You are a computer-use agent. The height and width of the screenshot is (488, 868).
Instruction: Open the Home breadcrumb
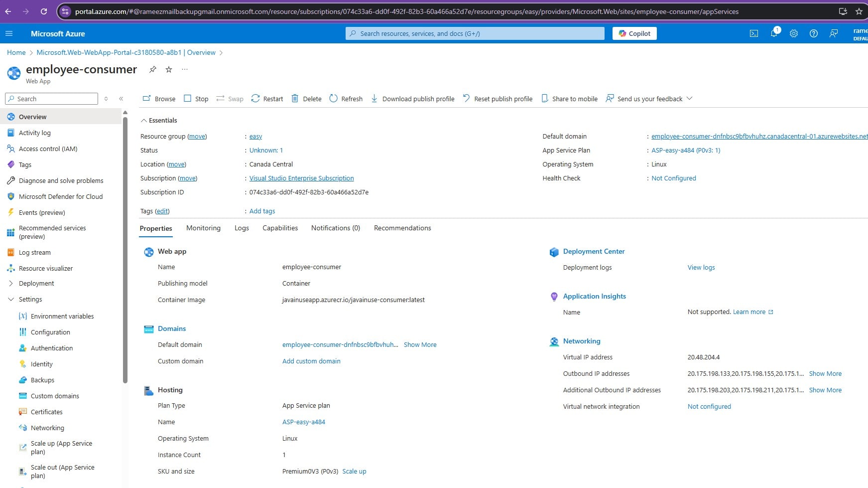click(x=16, y=52)
